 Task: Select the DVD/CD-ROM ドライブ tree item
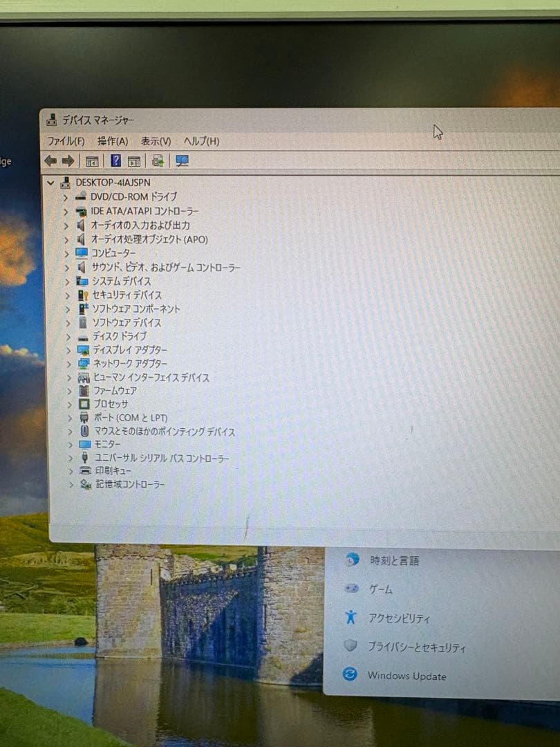[133, 196]
